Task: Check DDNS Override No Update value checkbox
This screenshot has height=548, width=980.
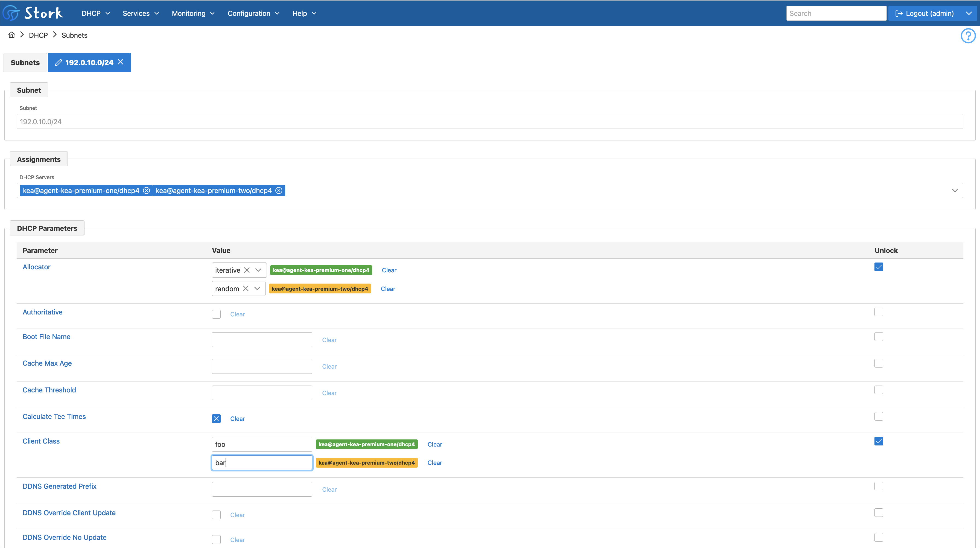Action: click(216, 540)
